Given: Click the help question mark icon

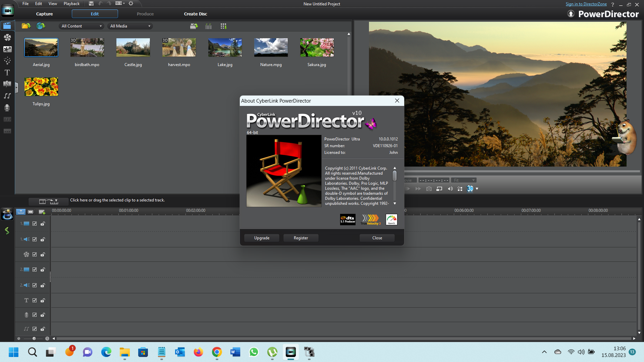Looking at the screenshot, I should 612,5.
